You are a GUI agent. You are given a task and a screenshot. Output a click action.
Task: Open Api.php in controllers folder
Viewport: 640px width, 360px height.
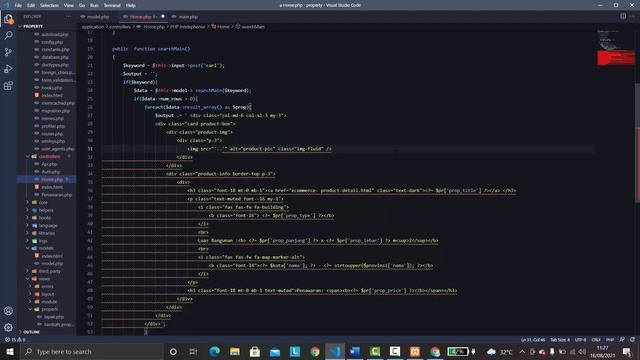pyautogui.click(x=49, y=164)
